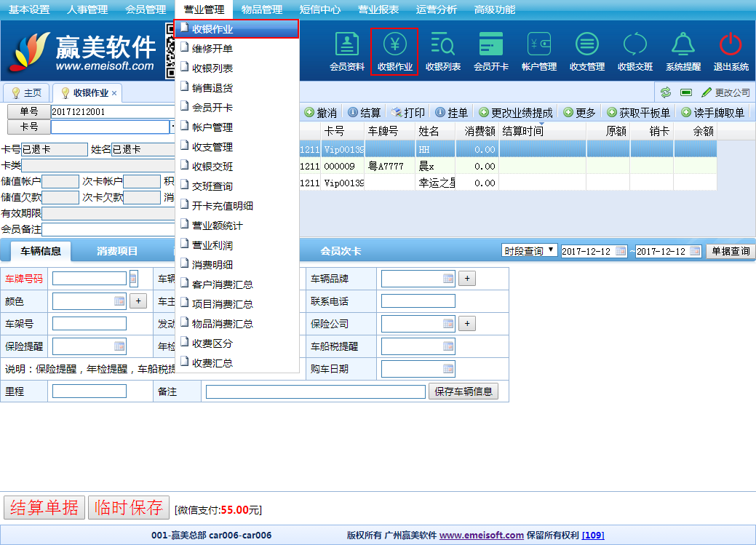
Task: Click the refresh icon beside 更改公司
Action: [665, 92]
